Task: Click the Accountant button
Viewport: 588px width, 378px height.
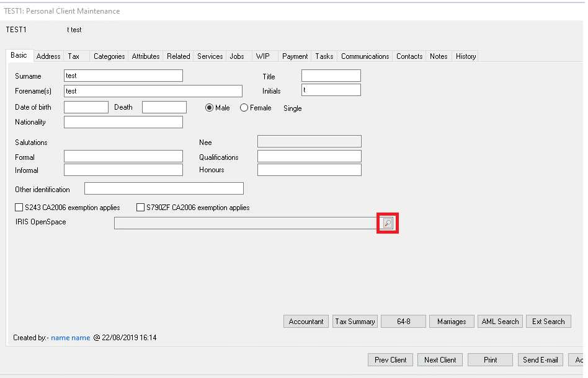Action: 306,321
